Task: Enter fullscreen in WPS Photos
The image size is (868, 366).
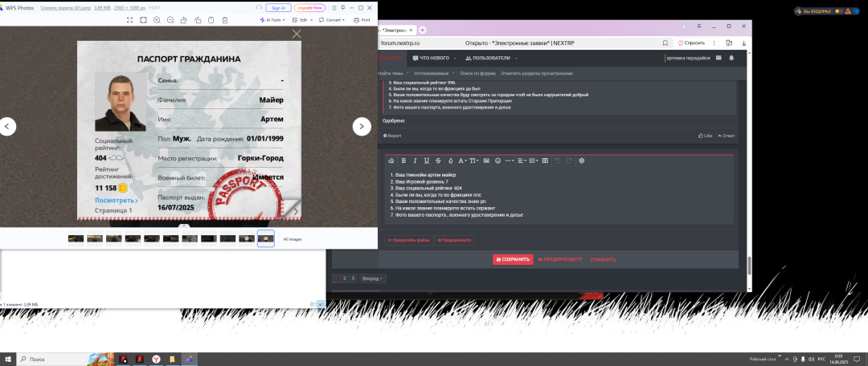Action: (129, 20)
